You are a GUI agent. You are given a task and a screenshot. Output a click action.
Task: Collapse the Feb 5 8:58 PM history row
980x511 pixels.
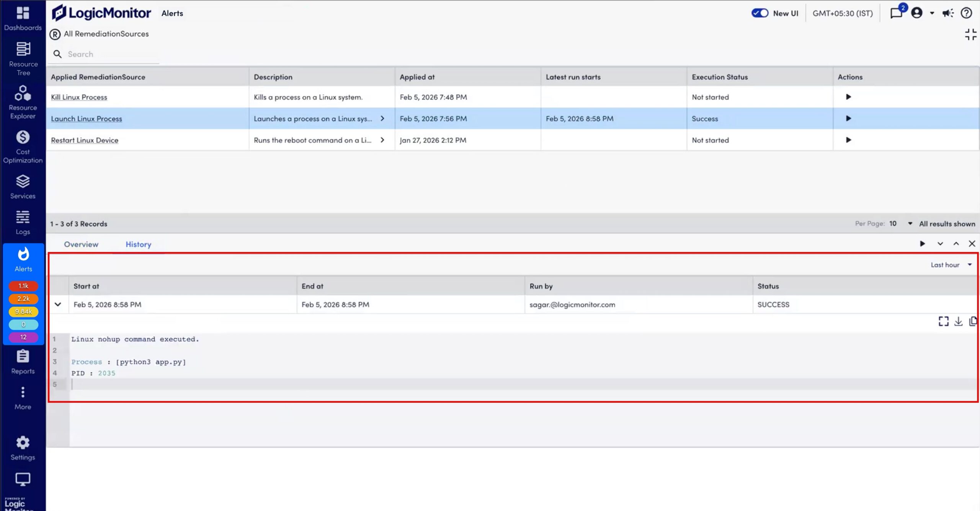tap(58, 304)
